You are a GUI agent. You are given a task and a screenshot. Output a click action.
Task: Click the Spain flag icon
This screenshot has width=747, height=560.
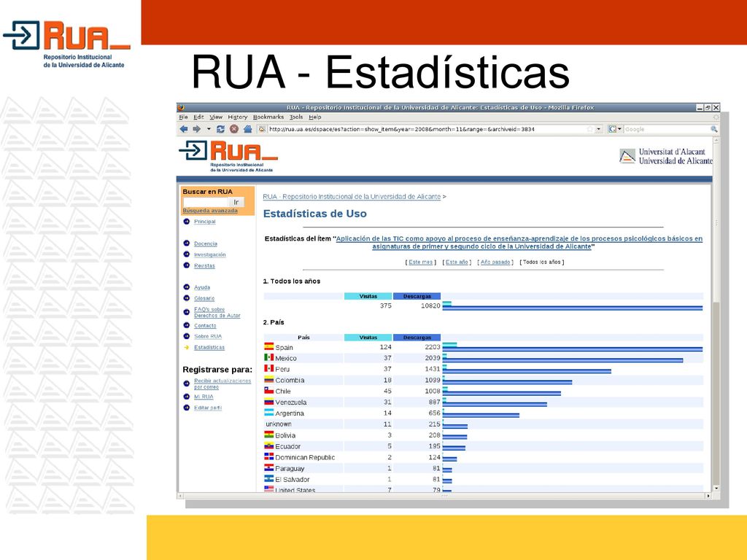(269, 346)
